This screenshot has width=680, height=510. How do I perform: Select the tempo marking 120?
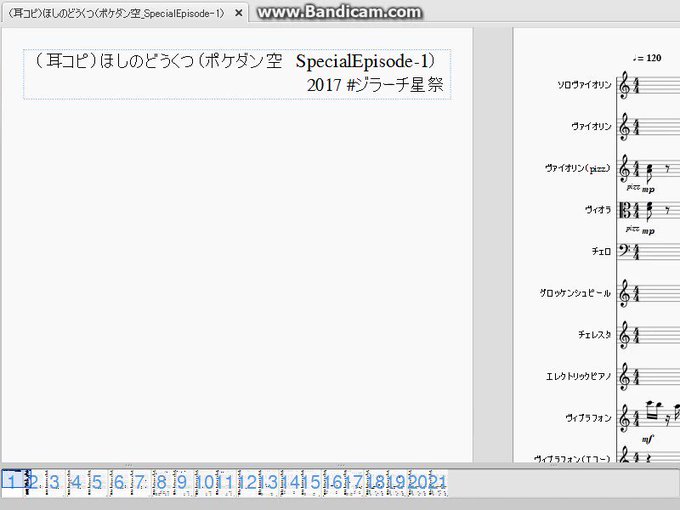[647, 58]
